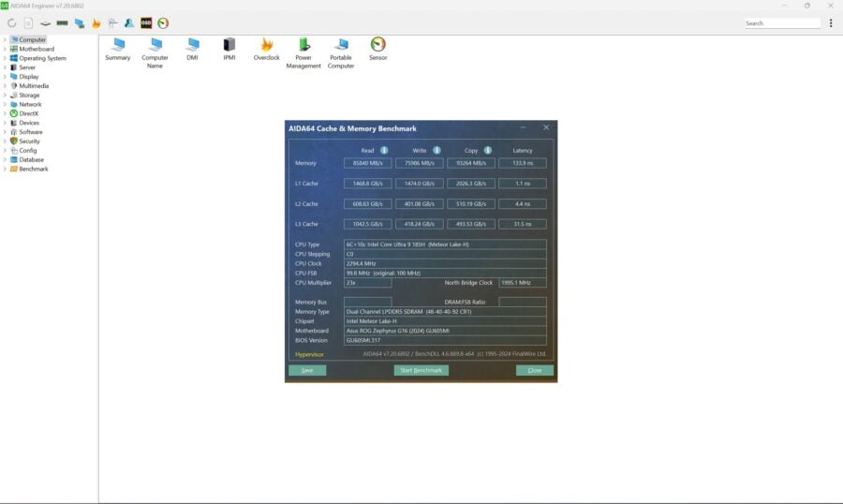
Task: Click the Memory Type LPDDR5 SDRAM field
Action: [x=445, y=311]
